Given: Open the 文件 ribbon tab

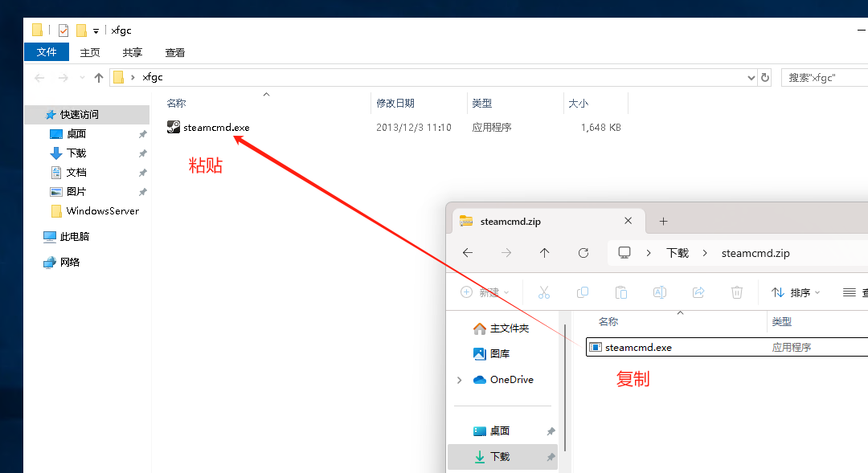Looking at the screenshot, I should [47, 52].
